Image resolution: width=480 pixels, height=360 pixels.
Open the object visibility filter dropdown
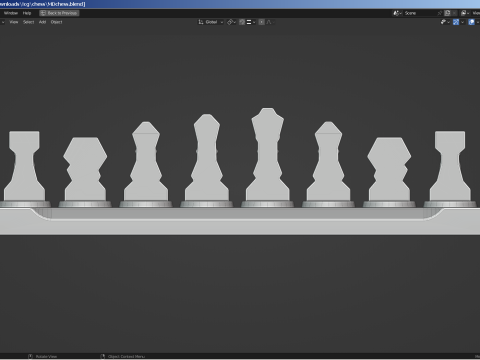pos(445,22)
